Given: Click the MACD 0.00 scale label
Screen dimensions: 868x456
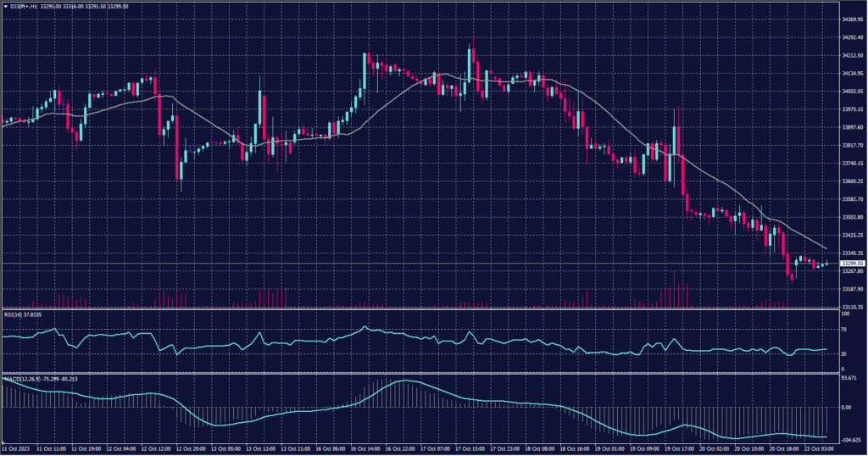Looking at the screenshot, I should pos(846,407).
